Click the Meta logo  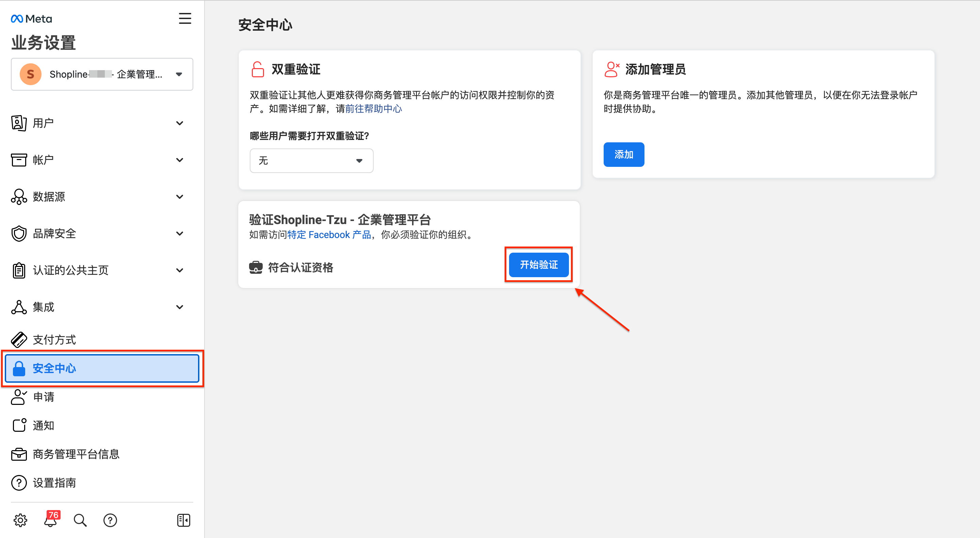click(x=31, y=19)
